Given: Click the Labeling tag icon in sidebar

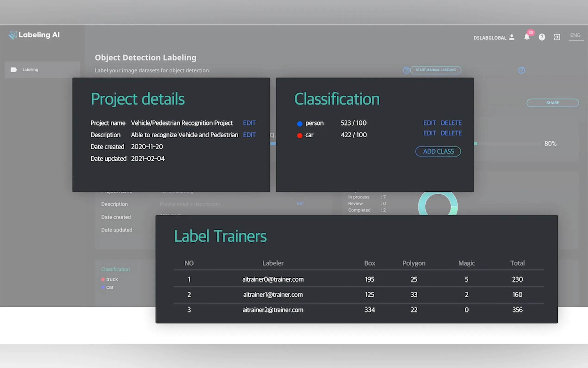Looking at the screenshot, I should click(x=14, y=70).
